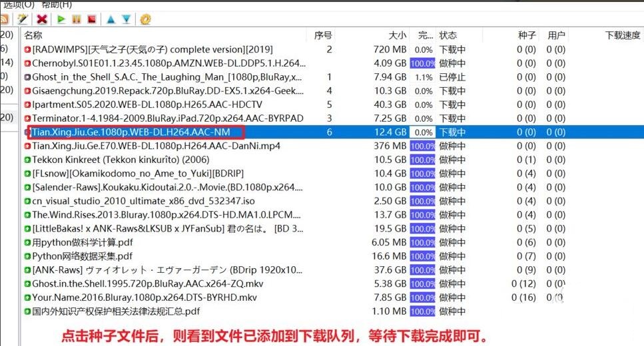Select Gisaengchung.2019.Repack.720p.BluRay torrent name

(x=168, y=91)
